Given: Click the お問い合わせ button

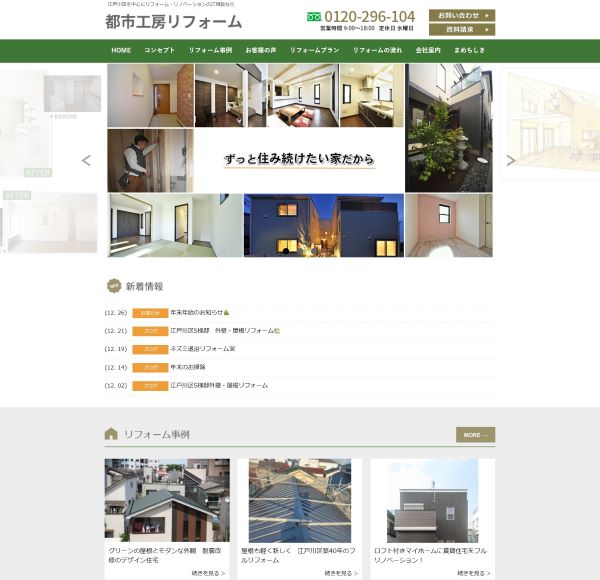Looking at the screenshot, I should (462, 15).
